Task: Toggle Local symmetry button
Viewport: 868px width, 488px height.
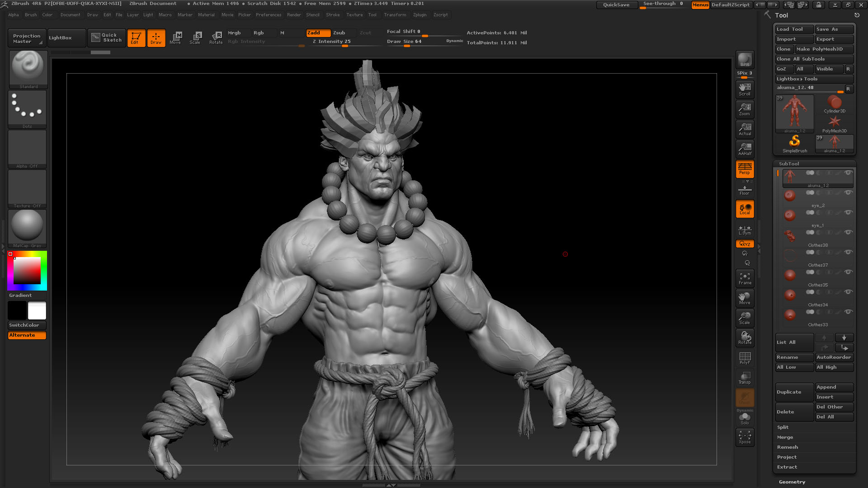Action: (x=745, y=209)
